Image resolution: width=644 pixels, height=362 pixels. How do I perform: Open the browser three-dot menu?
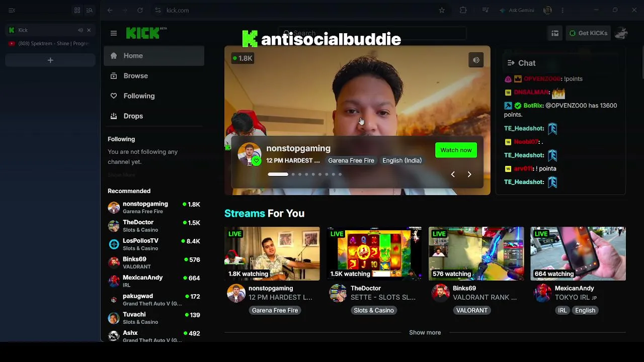pos(562,10)
